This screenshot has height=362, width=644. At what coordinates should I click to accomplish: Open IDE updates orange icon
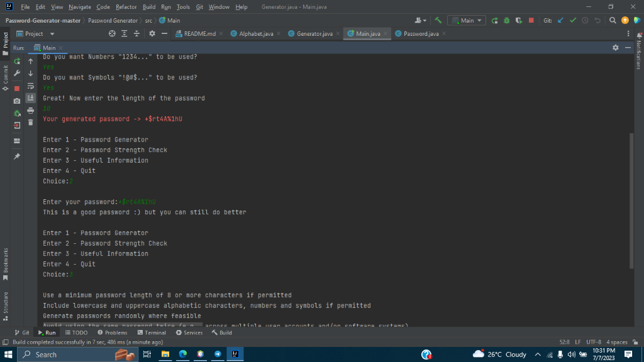[x=625, y=21]
